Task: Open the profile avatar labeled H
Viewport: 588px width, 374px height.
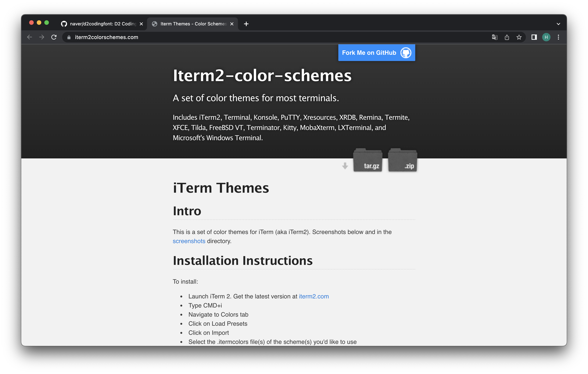Action: [546, 37]
